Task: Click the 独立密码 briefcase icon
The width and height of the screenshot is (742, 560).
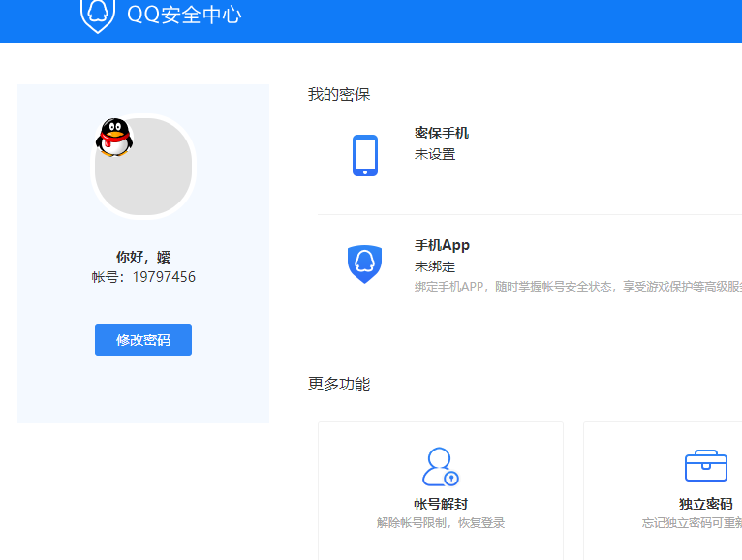Action: pos(706,465)
